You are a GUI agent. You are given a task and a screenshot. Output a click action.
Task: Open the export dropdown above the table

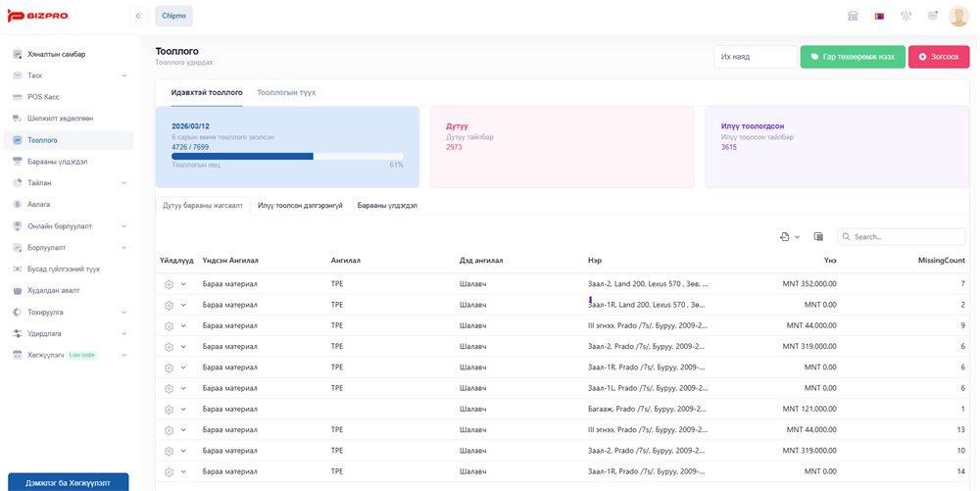790,237
